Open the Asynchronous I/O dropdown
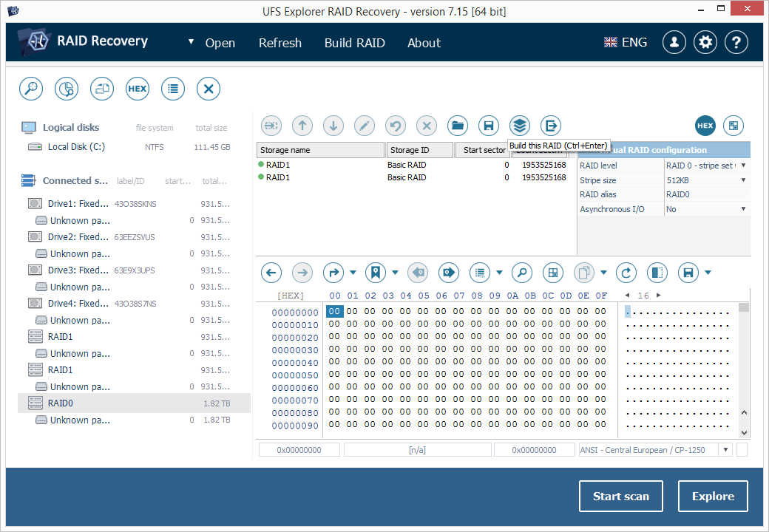Viewport: 769px width, 532px height. [x=744, y=209]
